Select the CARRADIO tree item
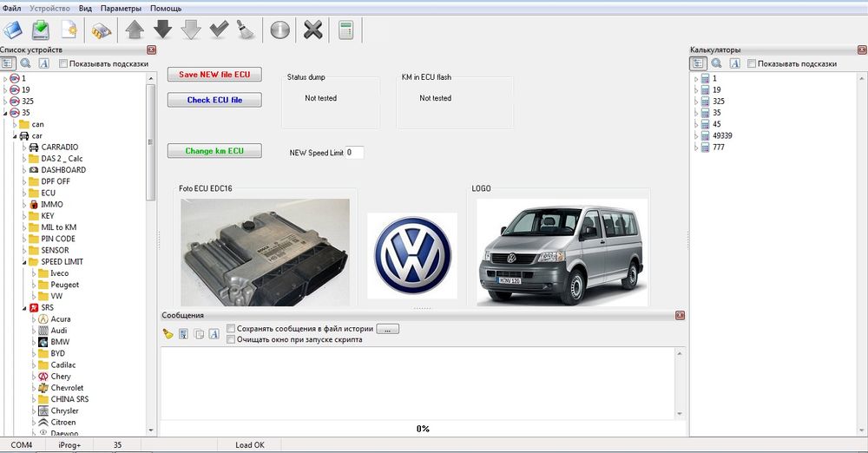Screen dimensions: 868x453 pos(59,148)
